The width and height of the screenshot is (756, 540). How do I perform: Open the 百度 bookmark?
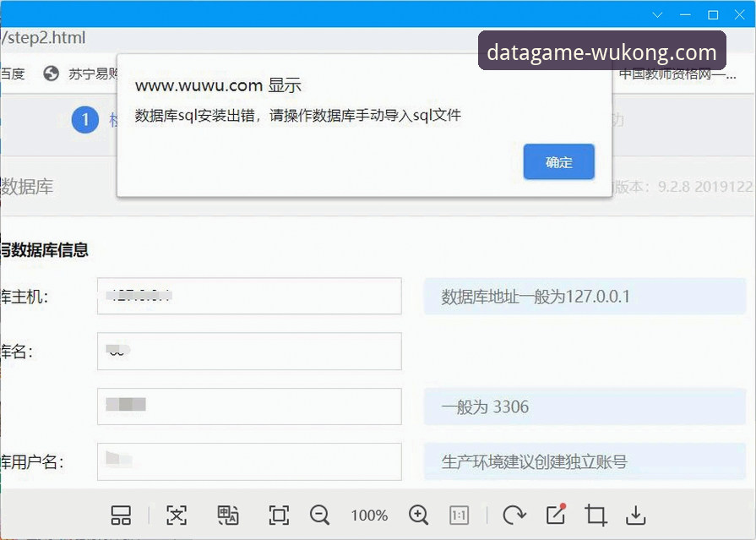click(13, 74)
